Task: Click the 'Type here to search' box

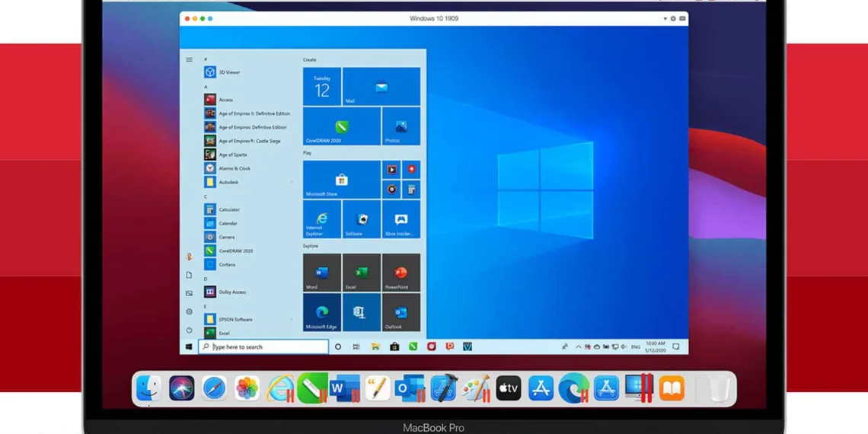Action: click(263, 346)
